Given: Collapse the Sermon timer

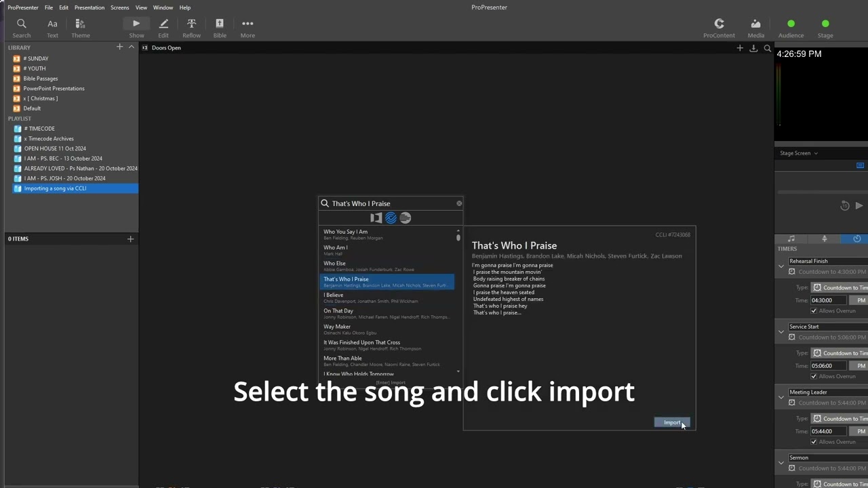Looking at the screenshot, I should click(781, 463).
